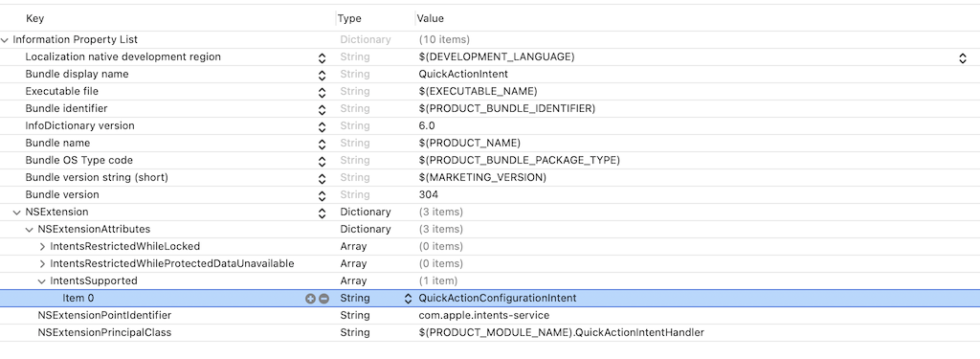Viewport: 980px width, 359px height.
Task: Select the Bundle identifier key
Action: [x=66, y=108]
